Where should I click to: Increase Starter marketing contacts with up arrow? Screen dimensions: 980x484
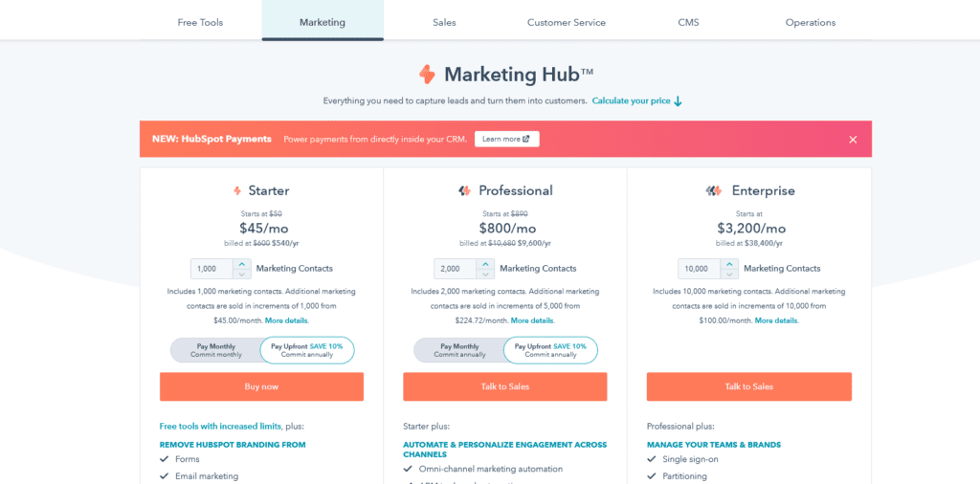(242, 264)
